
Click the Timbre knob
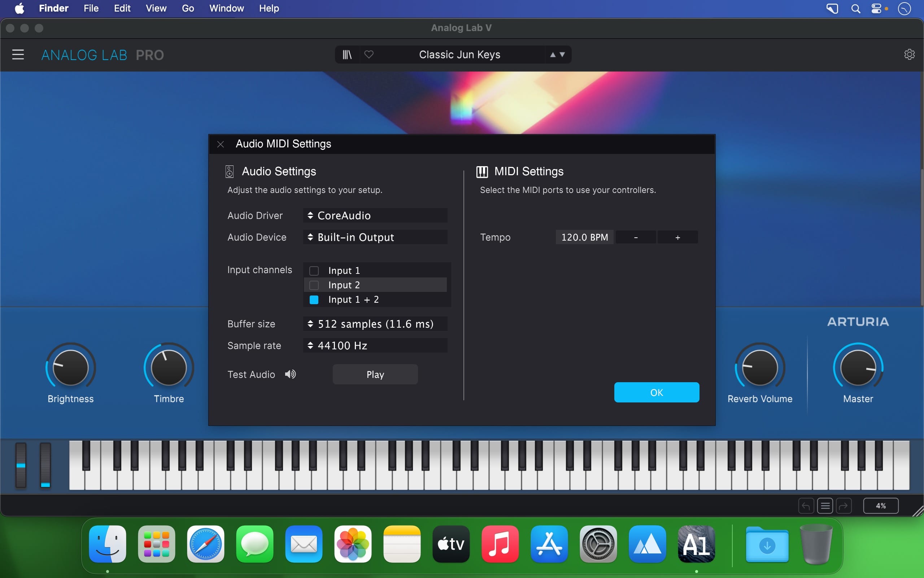click(x=169, y=367)
